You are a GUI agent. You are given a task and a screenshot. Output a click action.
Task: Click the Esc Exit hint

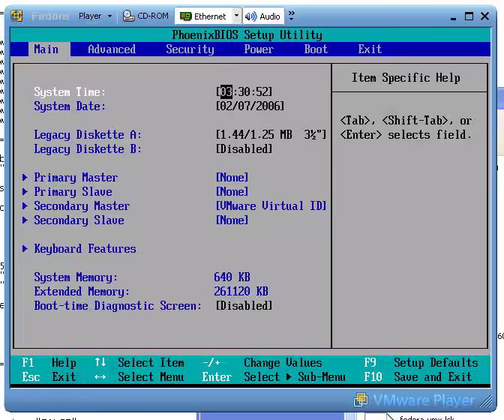click(49, 377)
